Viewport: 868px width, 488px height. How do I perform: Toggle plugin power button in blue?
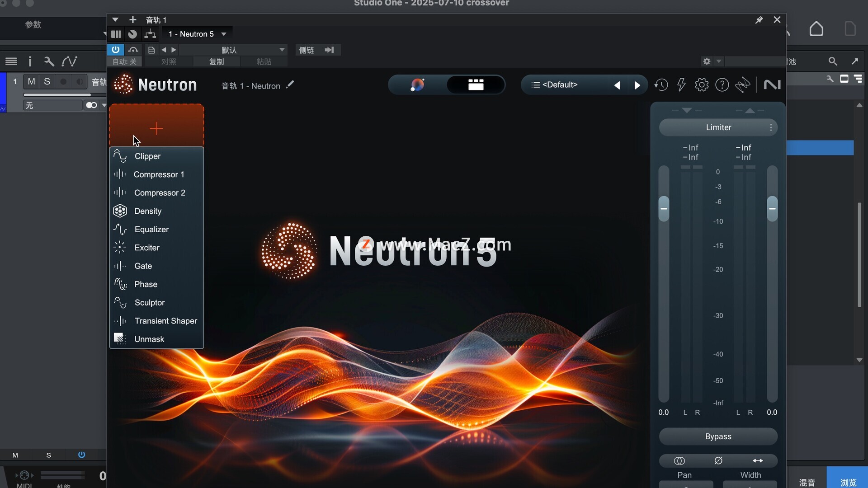116,50
